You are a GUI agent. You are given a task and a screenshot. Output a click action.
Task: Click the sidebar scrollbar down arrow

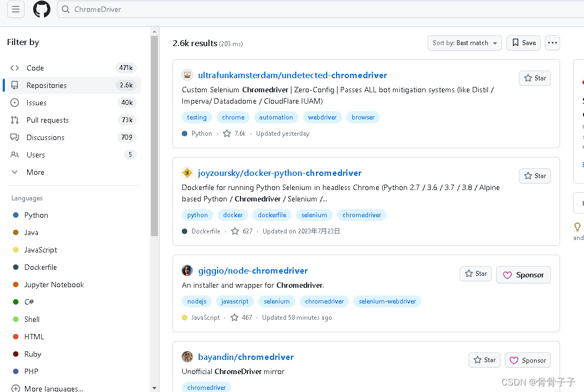(155, 388)
